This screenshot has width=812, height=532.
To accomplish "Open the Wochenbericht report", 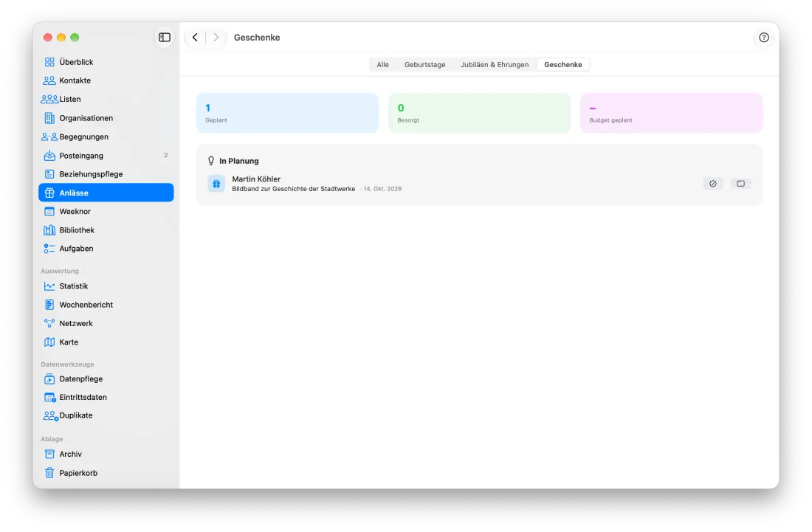I will click(106, 305).
